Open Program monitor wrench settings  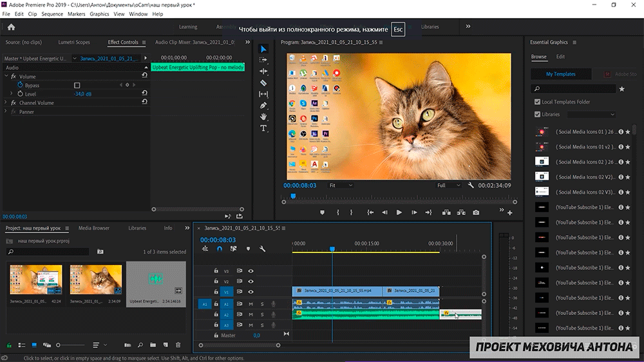(471, 186)
